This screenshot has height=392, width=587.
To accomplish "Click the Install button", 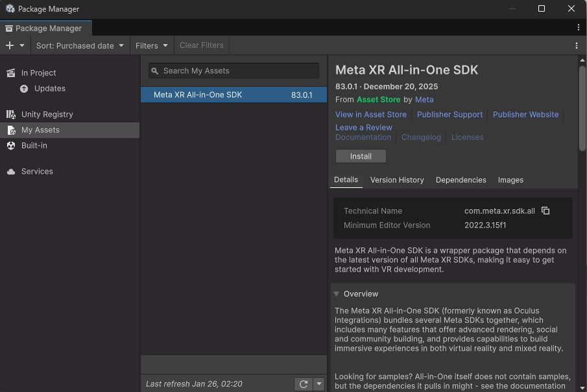I will pyautogui.click(x=361, y=156).
